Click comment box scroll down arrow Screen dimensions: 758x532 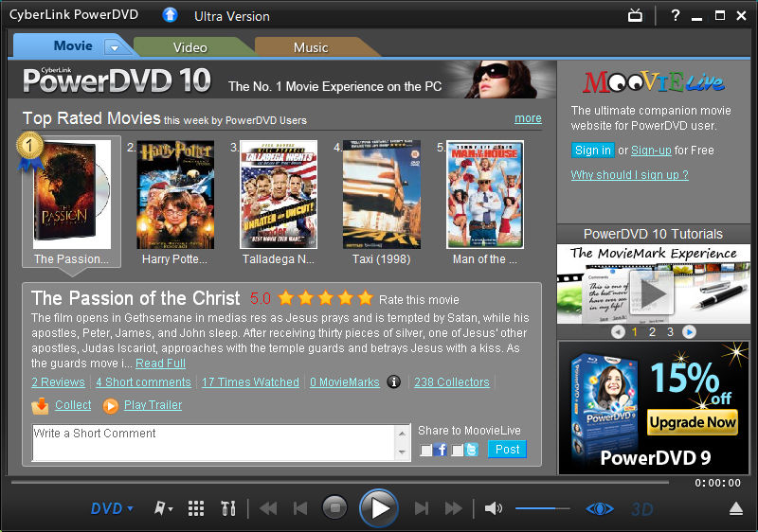point(402,452)
